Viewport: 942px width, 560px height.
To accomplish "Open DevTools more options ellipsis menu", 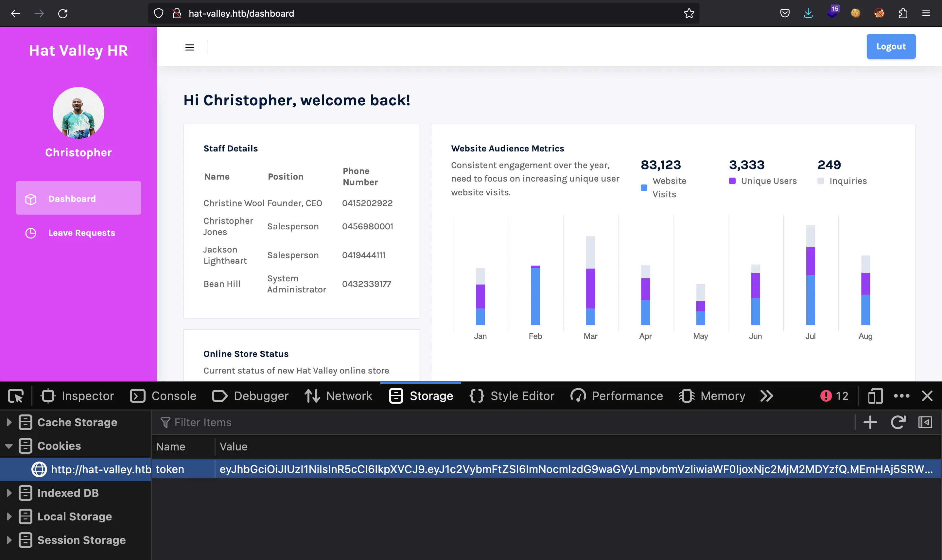I will pyautogui.click(x=902, y=396).
